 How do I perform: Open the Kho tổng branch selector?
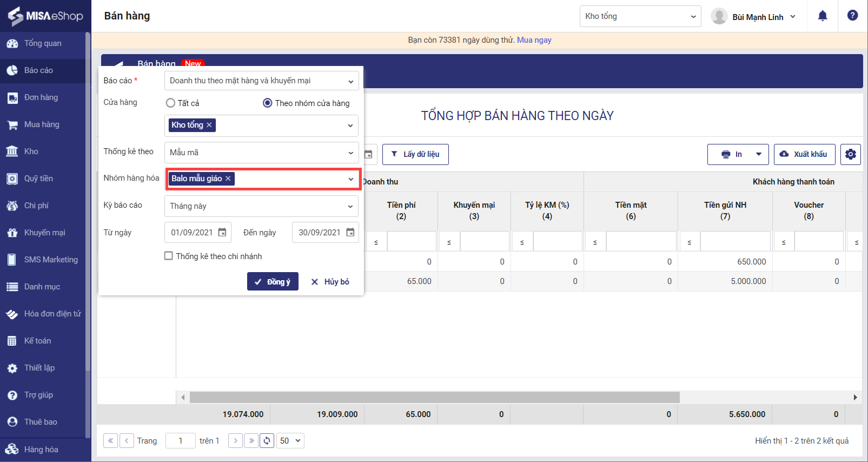(640, 16)
